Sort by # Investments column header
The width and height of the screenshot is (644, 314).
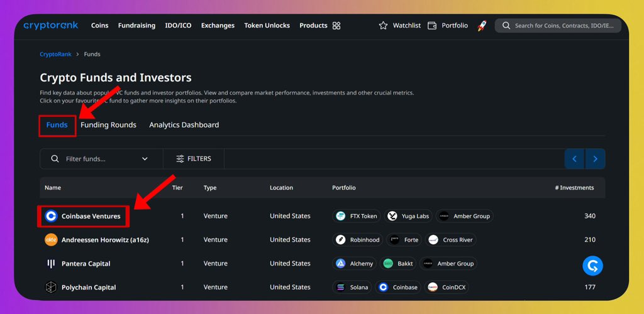coord(574,188)
